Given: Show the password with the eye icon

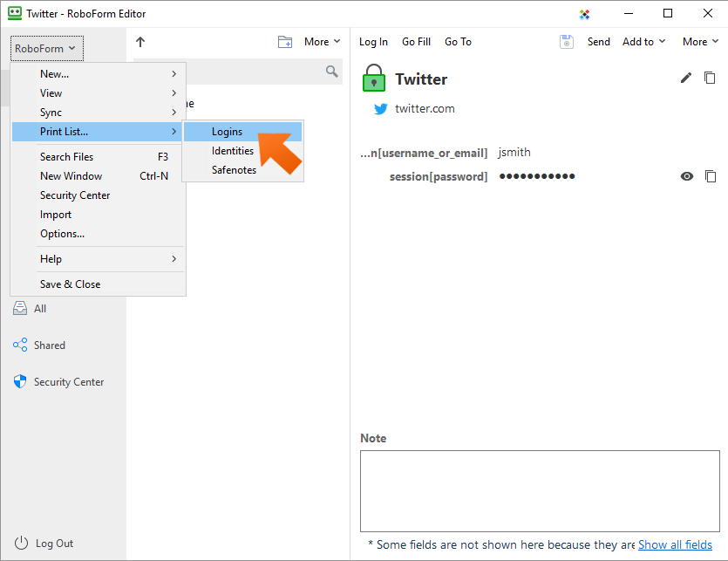Looking at the screenshot, I should [x=687, y=176].
